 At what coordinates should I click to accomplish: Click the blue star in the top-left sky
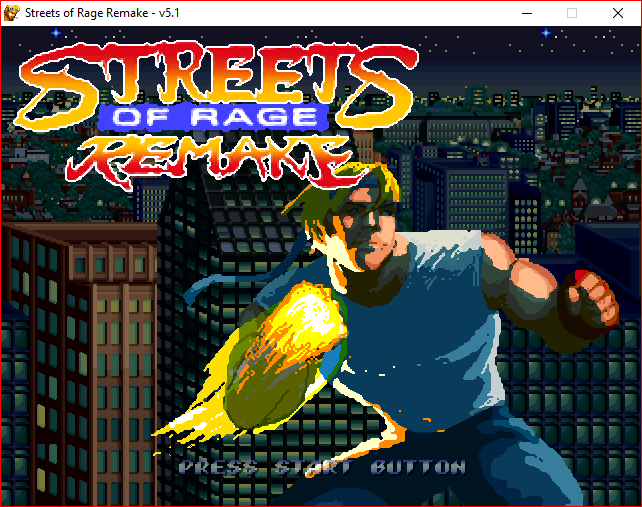pyautogui.click(x=56, y=32)
